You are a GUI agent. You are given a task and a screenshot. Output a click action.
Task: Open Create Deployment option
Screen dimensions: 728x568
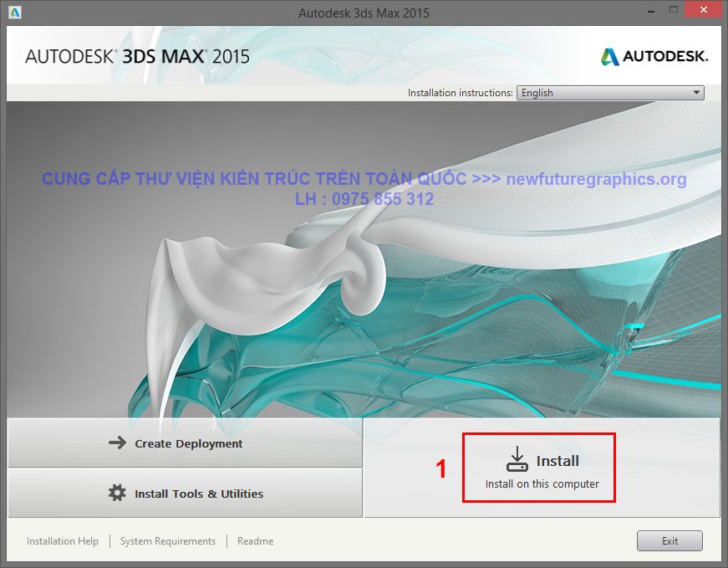186,443
